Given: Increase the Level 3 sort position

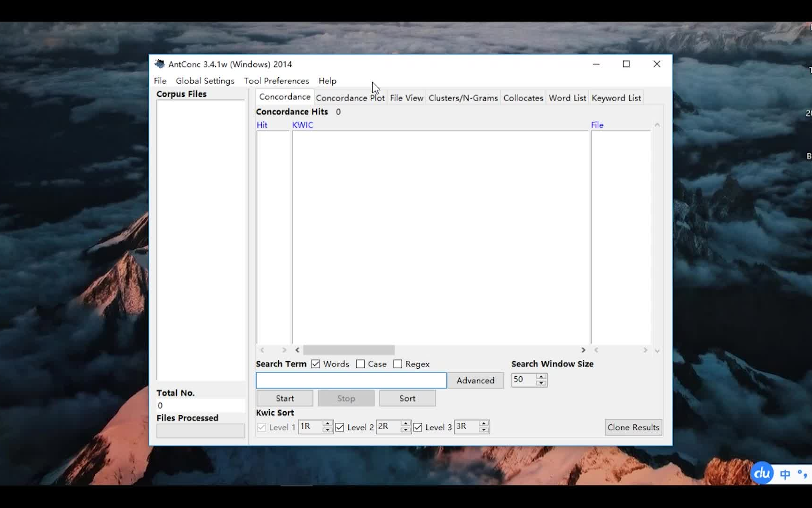Looking at the screenshot, I should 484,424.
